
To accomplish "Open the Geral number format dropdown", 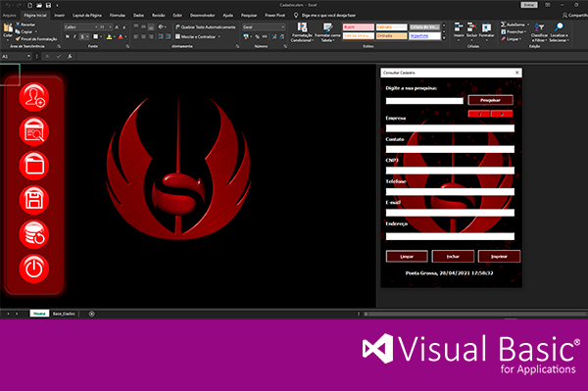I will point(283,27).
